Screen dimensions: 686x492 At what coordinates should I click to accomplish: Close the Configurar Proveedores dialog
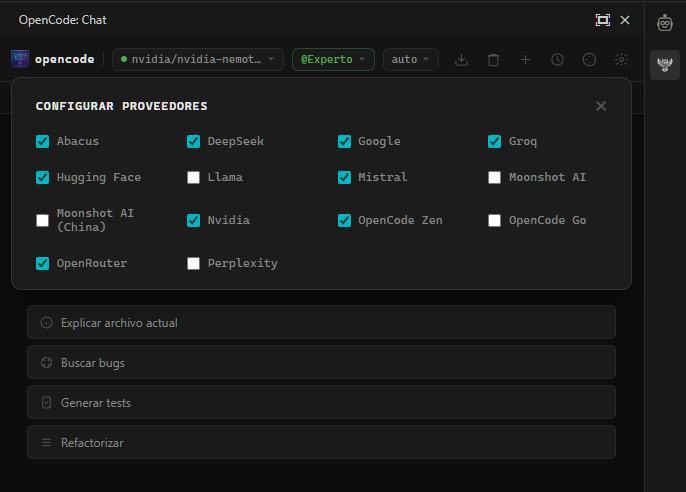(601, 106)
